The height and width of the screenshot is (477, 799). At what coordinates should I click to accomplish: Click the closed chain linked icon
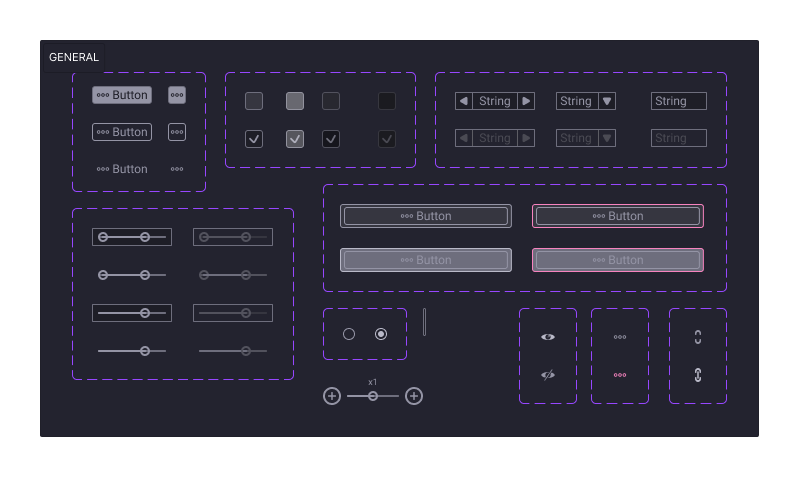[698, 375]
